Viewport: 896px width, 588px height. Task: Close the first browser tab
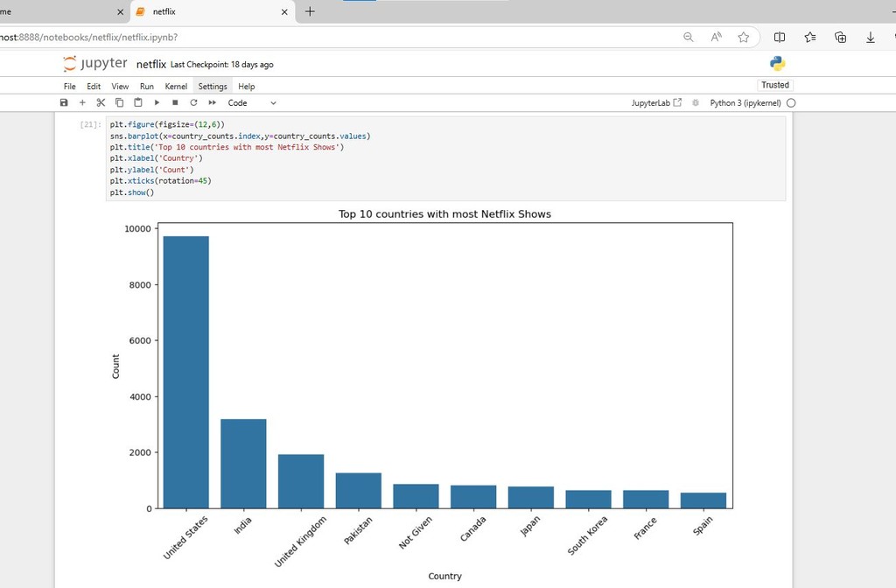click(120, 11)
